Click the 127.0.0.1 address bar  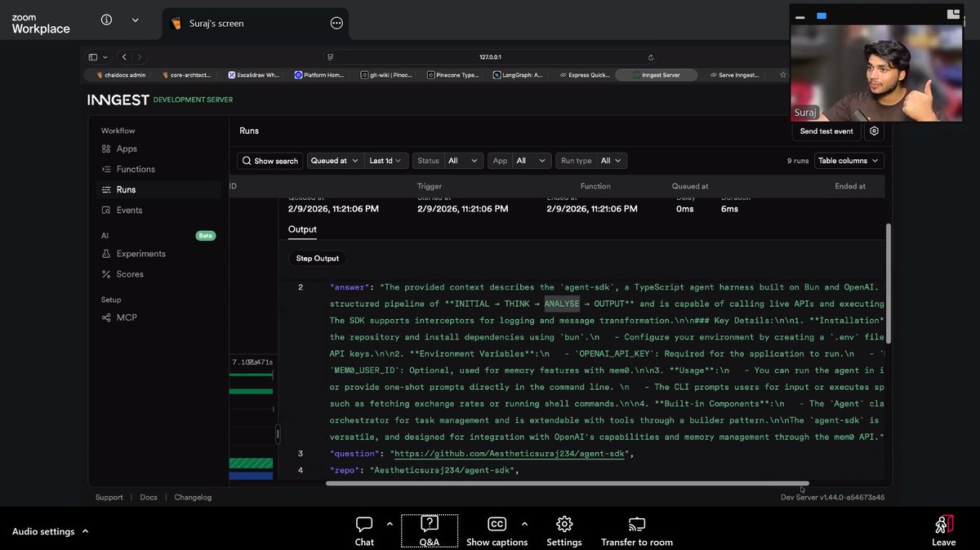490,57
